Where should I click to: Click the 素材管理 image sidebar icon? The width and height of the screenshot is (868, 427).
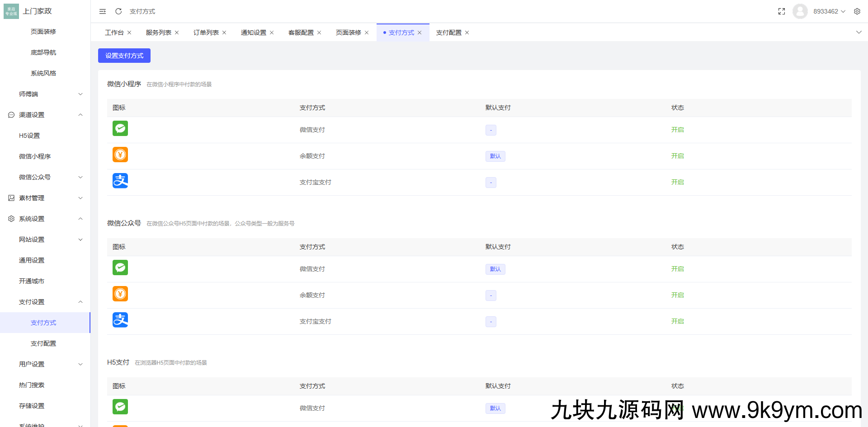(11, 198)
